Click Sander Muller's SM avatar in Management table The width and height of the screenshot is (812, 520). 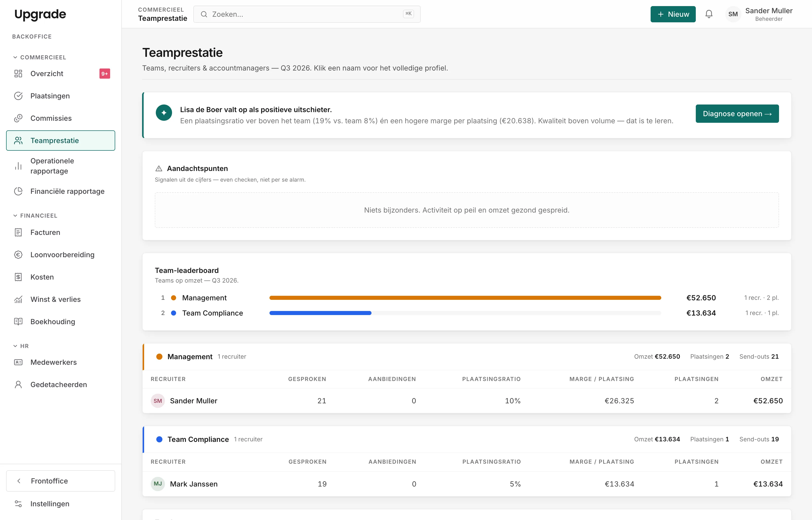[x=158, y=401]
